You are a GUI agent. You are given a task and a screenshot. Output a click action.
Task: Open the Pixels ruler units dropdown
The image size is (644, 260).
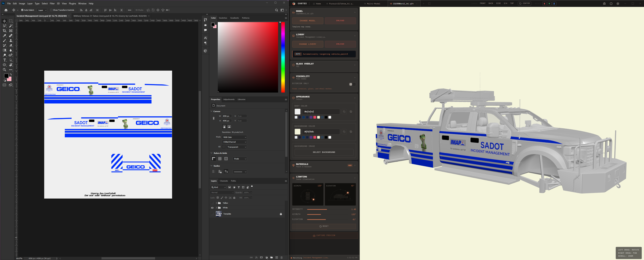[240, 159]
